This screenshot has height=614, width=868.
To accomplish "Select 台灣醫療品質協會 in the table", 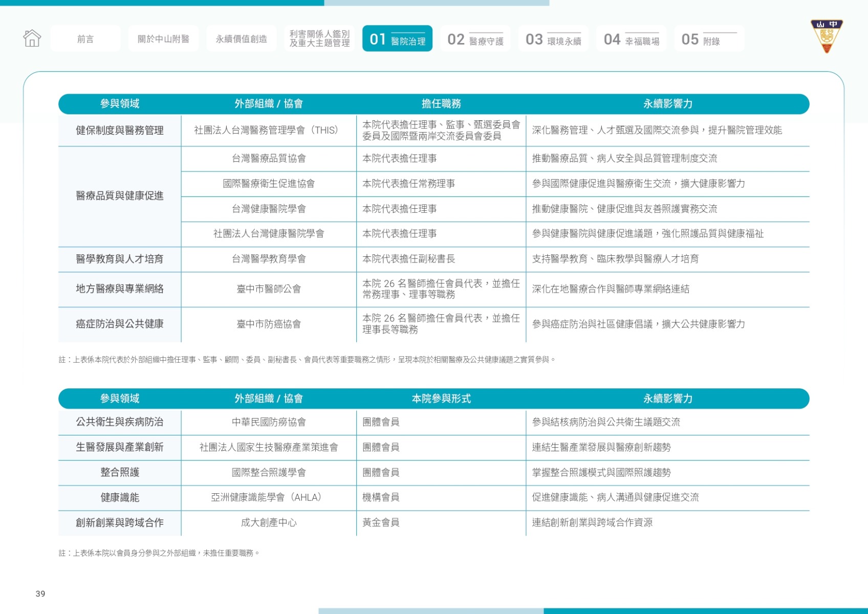I will [x=269, y=159].
